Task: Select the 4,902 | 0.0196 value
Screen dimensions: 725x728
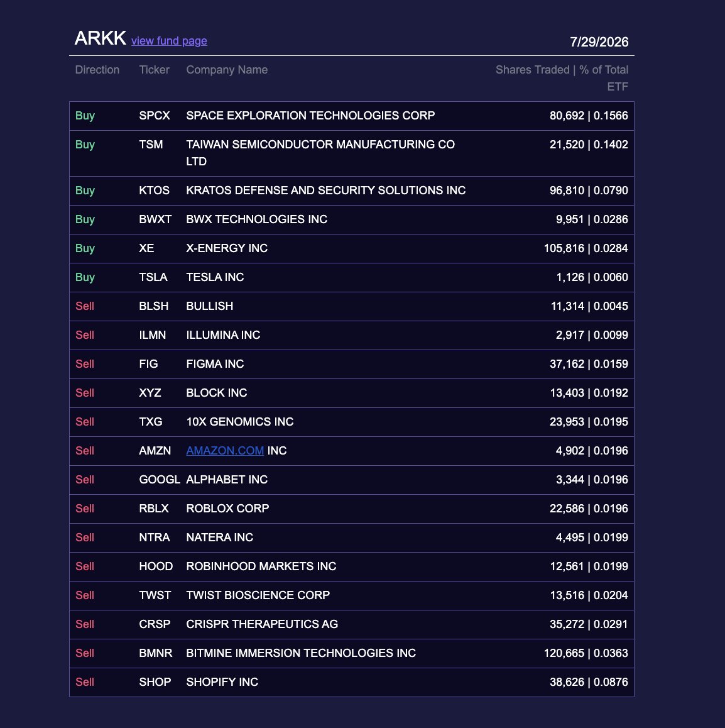Action: 592,450
